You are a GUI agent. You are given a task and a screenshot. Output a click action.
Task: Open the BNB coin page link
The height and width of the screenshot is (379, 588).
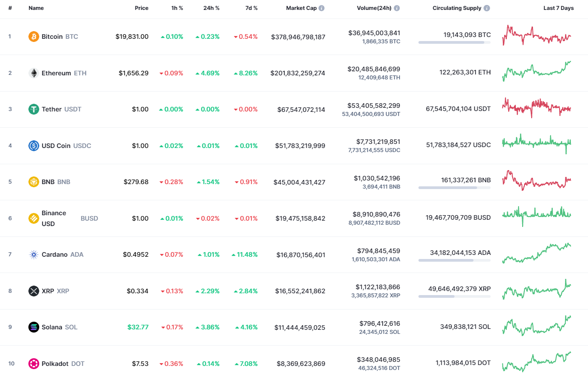tap(49, 182)
